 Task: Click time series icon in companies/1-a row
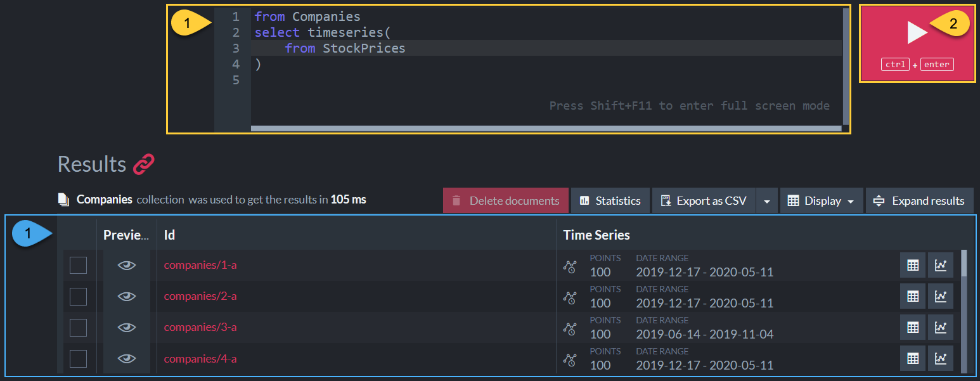570,266
